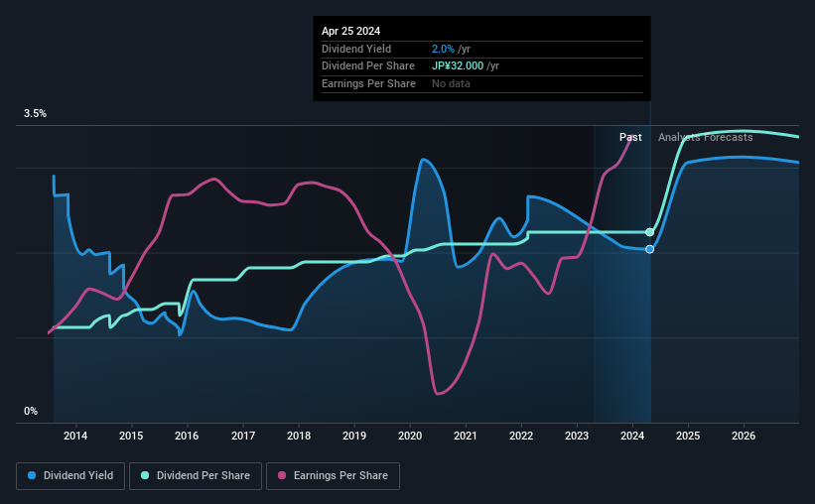The width and height of the screenshot is (815, 504).
Task: Click the teal Dividend Per Share legend dot
Action: pos(145,475)
